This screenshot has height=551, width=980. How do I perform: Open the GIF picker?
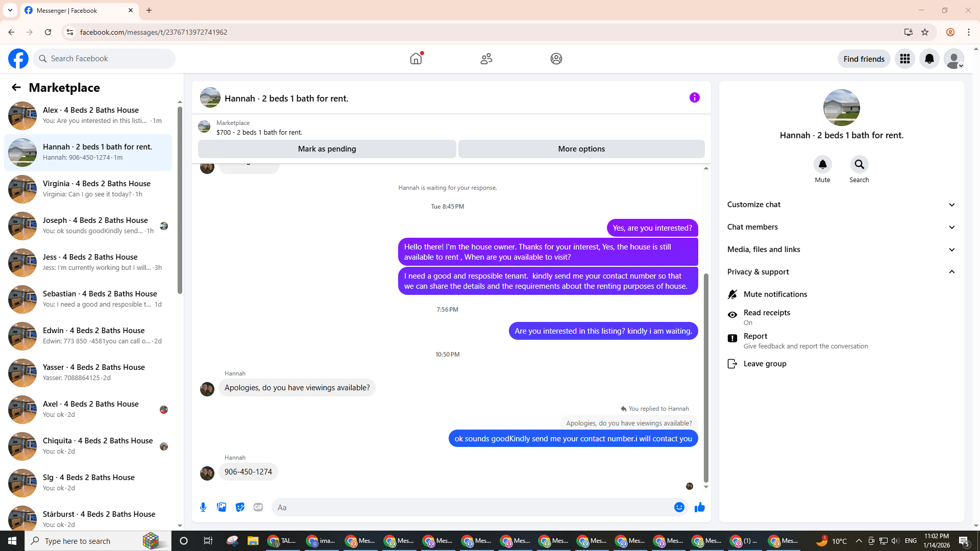(258, 507)
